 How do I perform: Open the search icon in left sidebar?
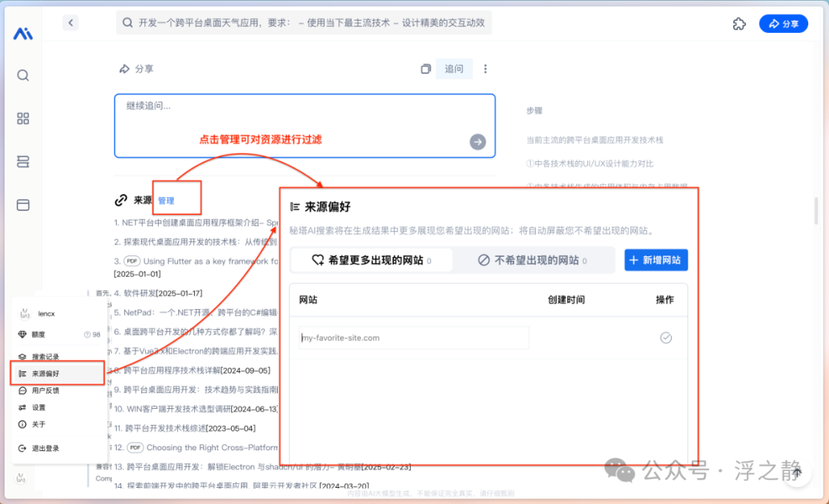tap(23, 75)
